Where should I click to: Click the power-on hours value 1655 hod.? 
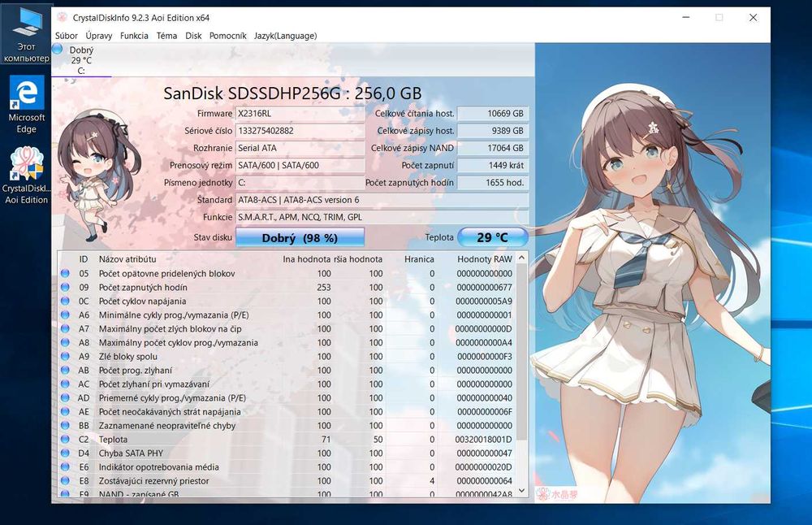click(493, 182)
